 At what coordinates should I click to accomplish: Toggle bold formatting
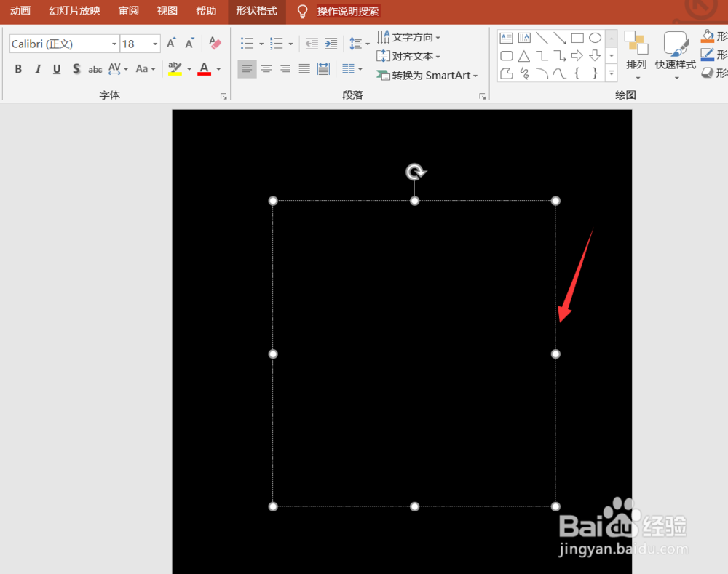(x=17, y=68)
